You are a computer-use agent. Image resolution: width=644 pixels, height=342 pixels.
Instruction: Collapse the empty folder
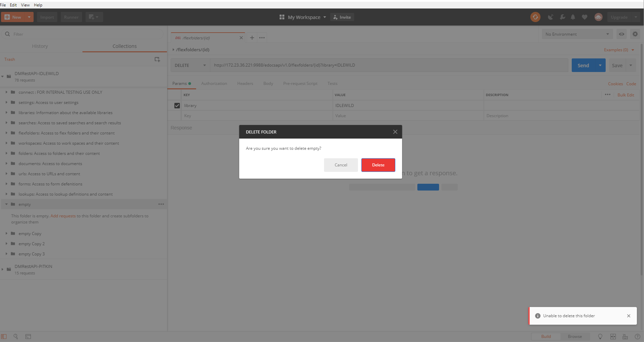tap(6, 204)
